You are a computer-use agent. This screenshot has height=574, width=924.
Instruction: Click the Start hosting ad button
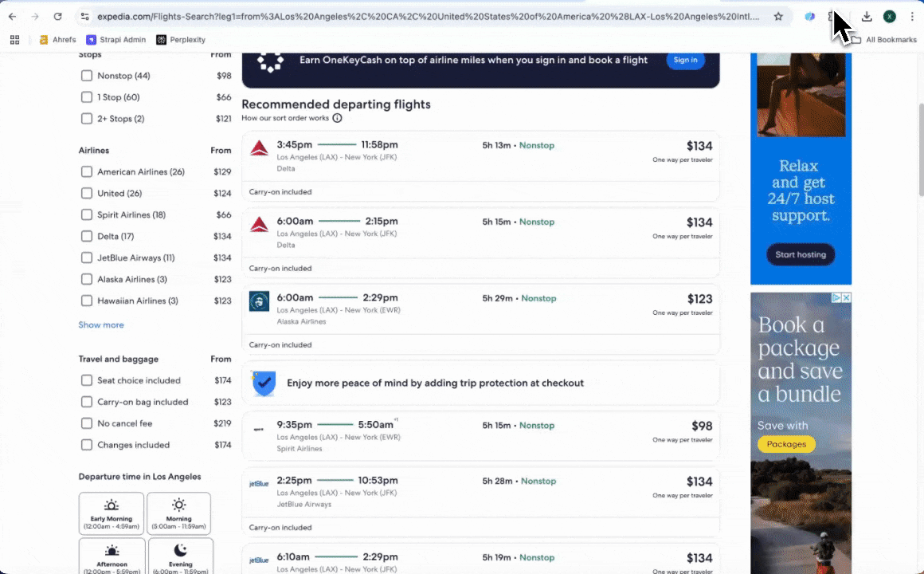tap(801, 255)
